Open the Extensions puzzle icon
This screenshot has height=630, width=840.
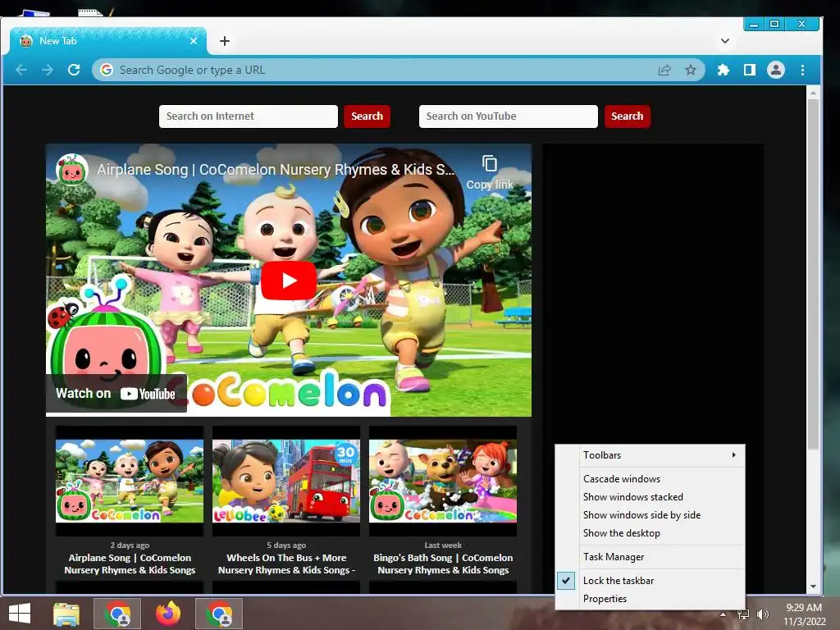click(x=724, y=70)
